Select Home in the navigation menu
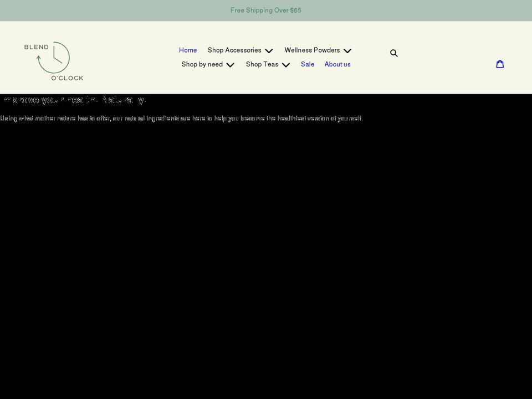This screenshot has height=399, width=532. [188, 50]
